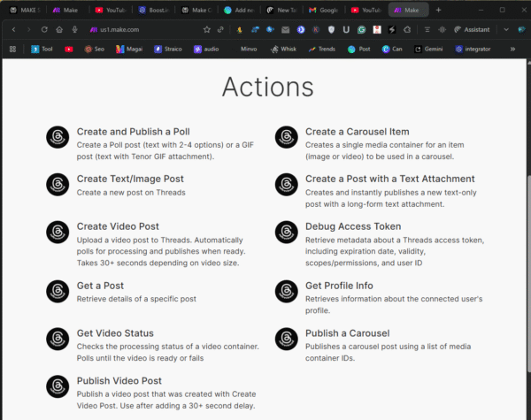531x420 pixels.
Task: Click the Threads icon beside Publish Video Post
Action: (58, 386)
